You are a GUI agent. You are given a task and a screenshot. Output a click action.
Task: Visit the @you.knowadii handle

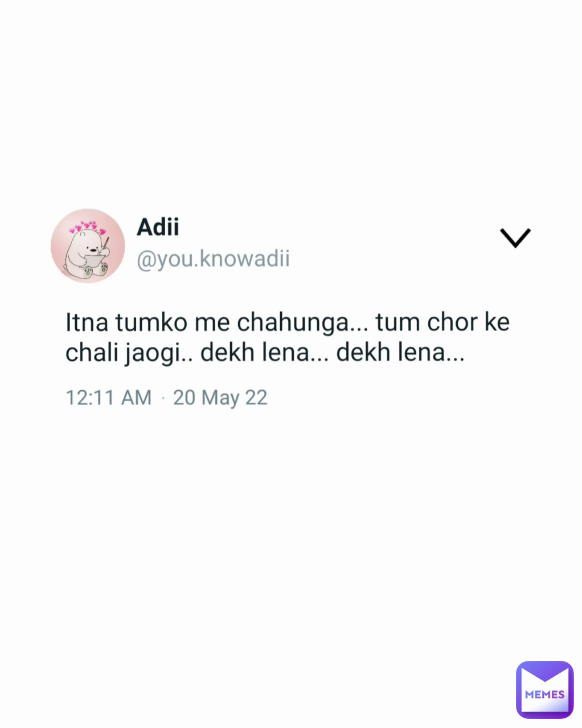coord(213,259)
